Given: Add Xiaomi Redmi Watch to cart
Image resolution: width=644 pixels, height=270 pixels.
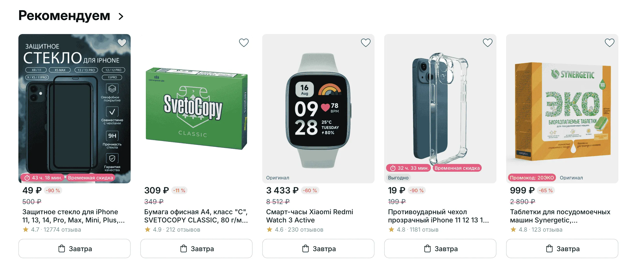Looking at the screenshot, I should [318, 249].
